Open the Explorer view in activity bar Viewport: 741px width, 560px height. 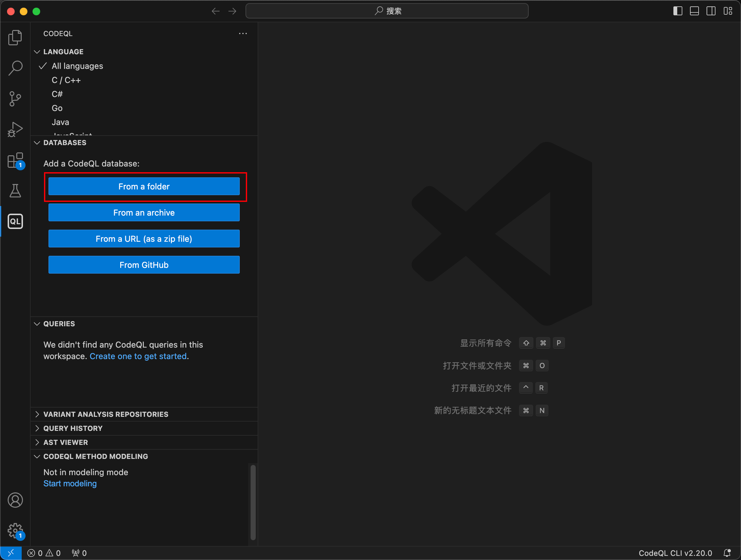(15, 37)
